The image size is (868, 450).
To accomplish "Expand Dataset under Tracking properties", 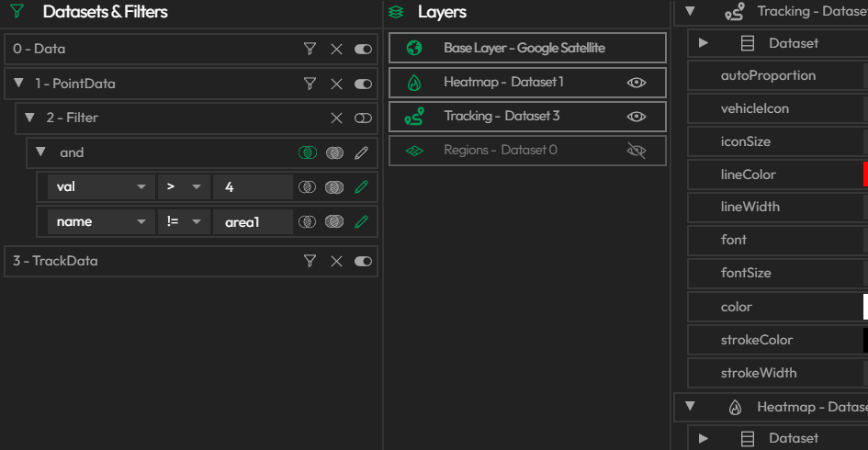I will point(703,42).
